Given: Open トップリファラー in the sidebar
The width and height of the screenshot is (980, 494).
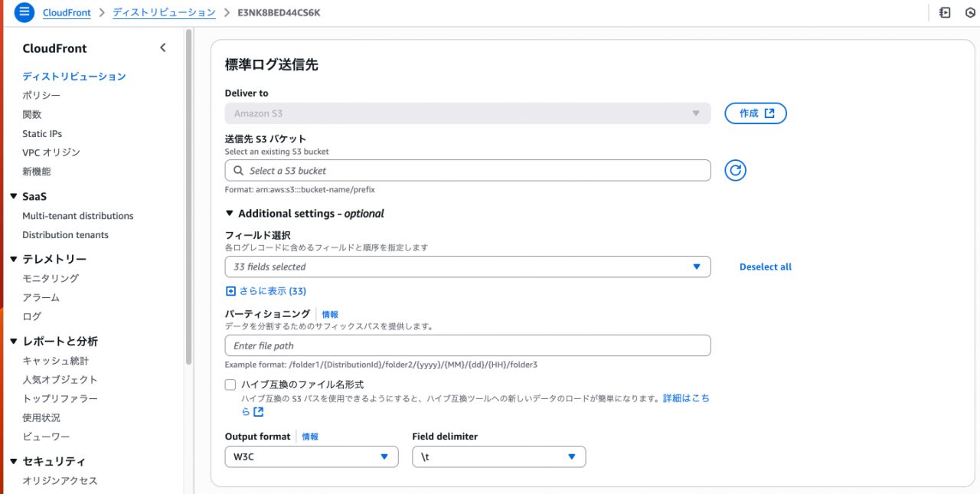Looking at the screenshot, I should [60, 399].
